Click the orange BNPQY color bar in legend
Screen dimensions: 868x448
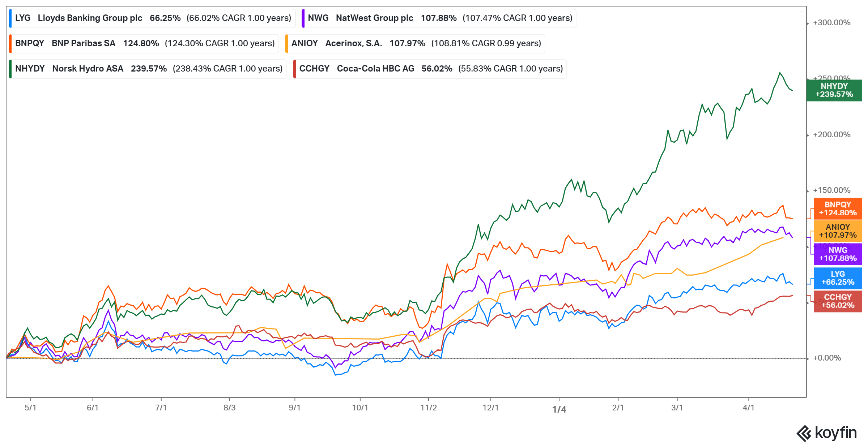tap(10, 43)
